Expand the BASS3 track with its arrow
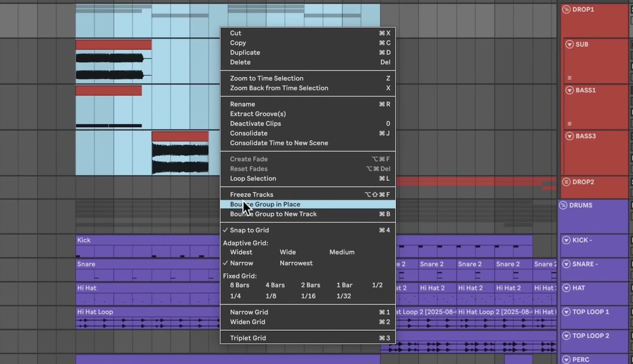The image size is (633, 364). click(x=569, y=136)
